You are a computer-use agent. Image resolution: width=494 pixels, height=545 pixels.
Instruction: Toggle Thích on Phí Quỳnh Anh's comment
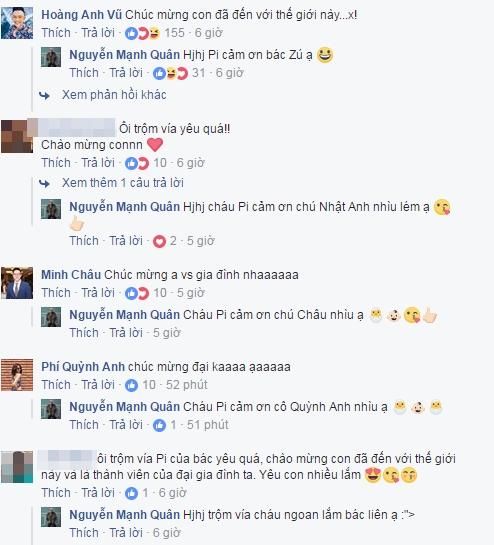pos(56,385)
